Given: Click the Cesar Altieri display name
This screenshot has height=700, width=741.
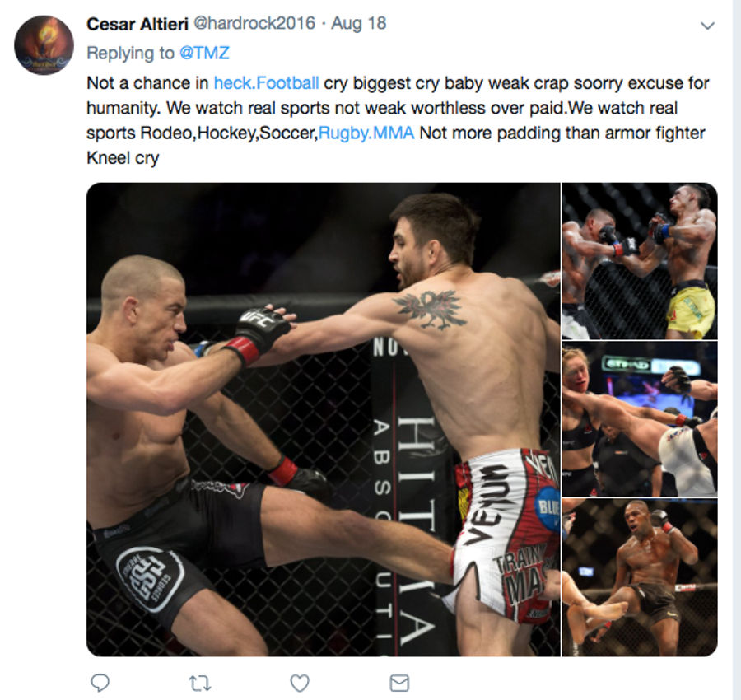Looking at the screenshot, I should [137, 24].
